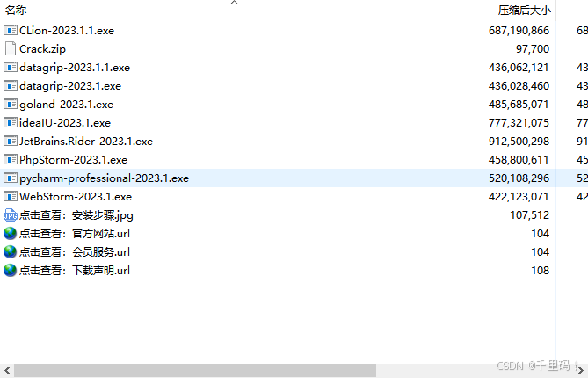
Task: Click the ideaIU-2023.1.exe file icon
Action: (11, 122)
